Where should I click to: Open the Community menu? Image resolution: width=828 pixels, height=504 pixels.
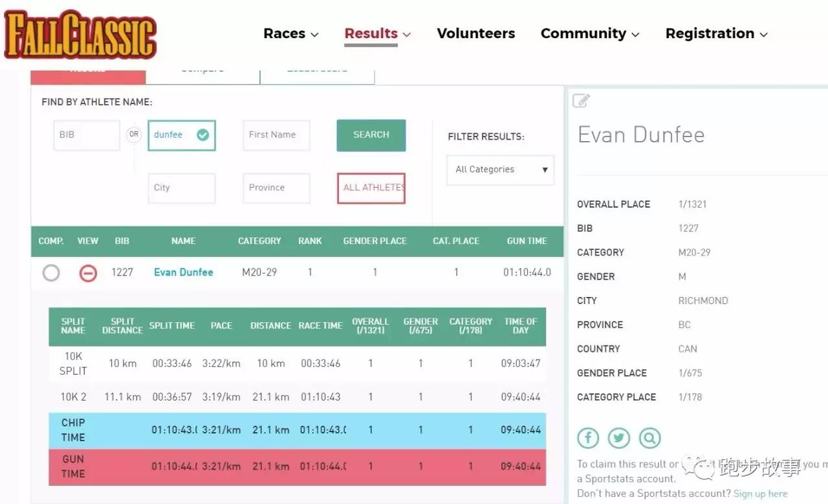[590, 34]
